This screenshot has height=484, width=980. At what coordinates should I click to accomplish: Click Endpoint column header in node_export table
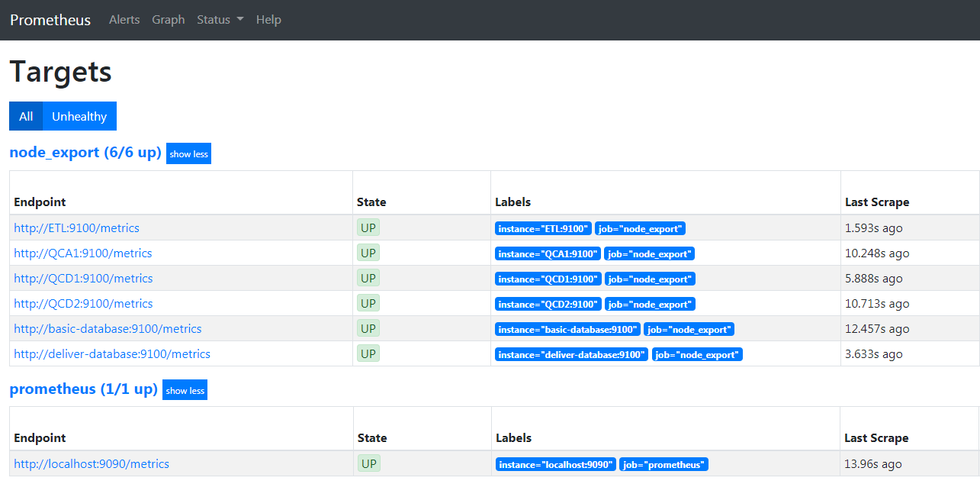[40, 202]
